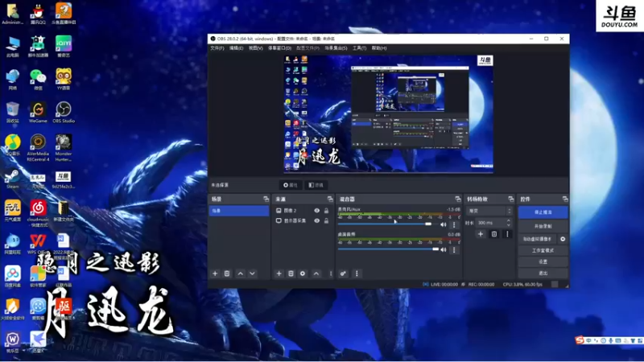Toggle visibility of 图像 2 source
The image size is (644, 362).
316,211
